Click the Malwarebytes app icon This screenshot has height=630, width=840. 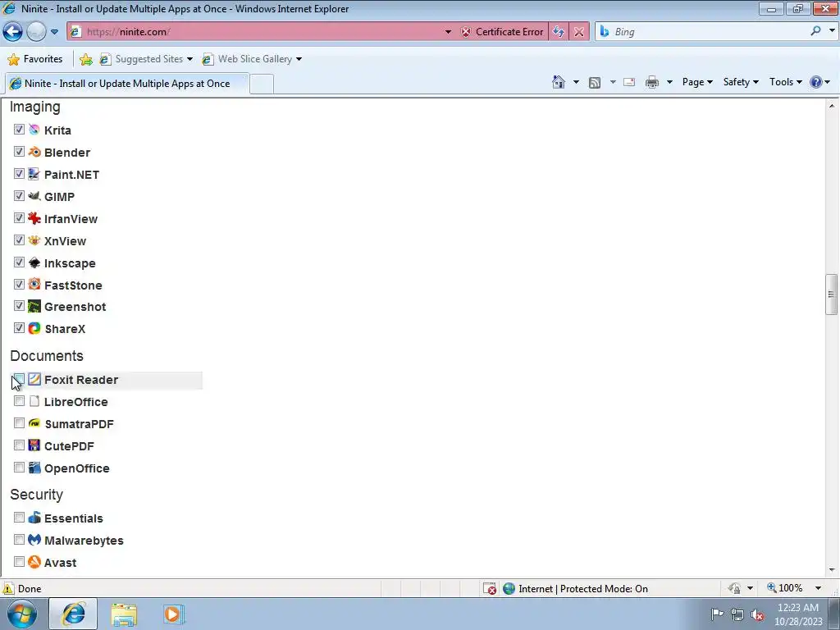(x=34, y=540)
